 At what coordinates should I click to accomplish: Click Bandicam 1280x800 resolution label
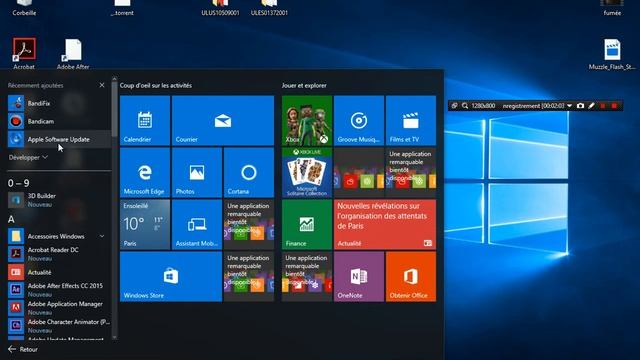[x=483, y=106]
